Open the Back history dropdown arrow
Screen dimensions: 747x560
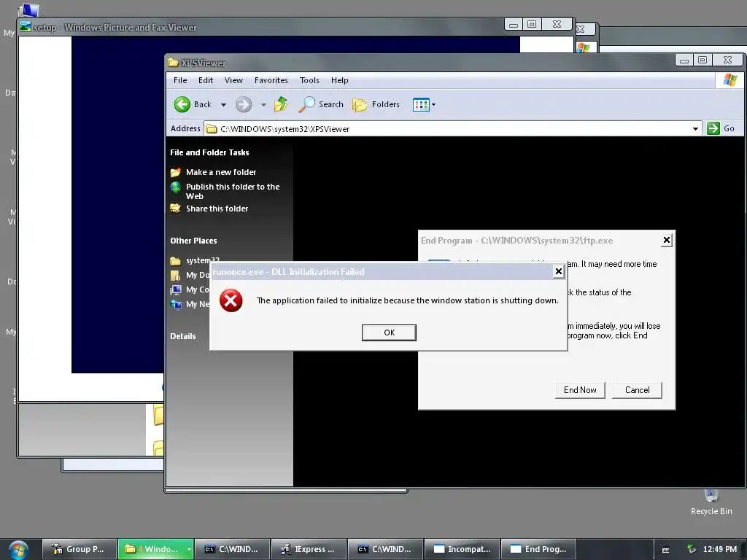click(x=223, y=105)
